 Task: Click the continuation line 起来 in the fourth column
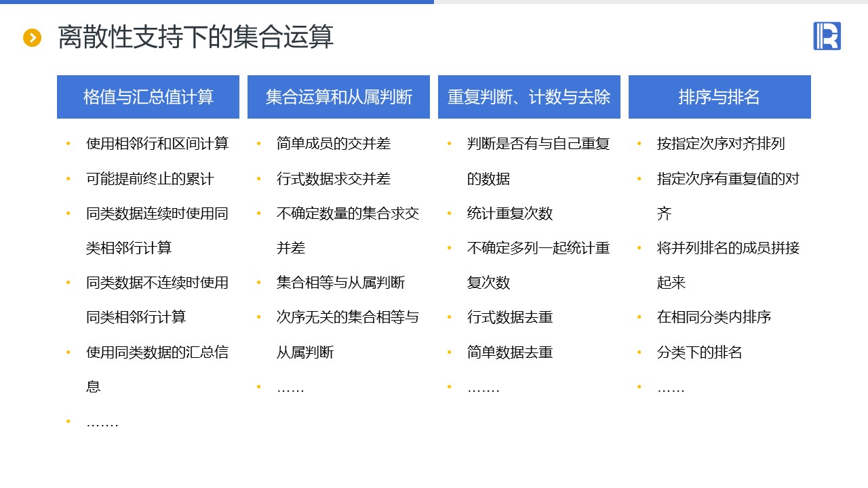point(671,283)
